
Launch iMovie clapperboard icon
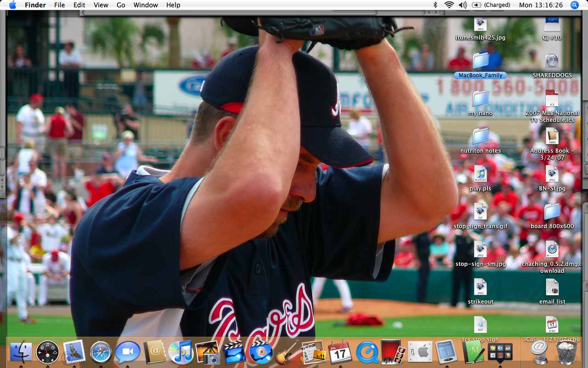234,352
